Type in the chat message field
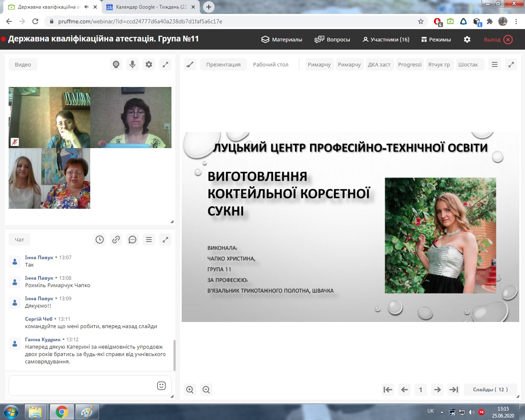 (82, 386)
